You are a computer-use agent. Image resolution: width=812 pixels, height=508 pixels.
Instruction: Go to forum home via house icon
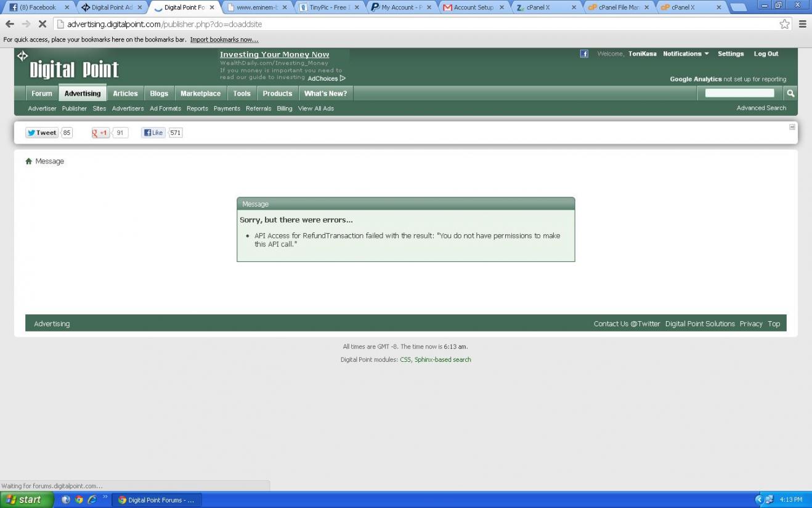click(x=28, y=162)
